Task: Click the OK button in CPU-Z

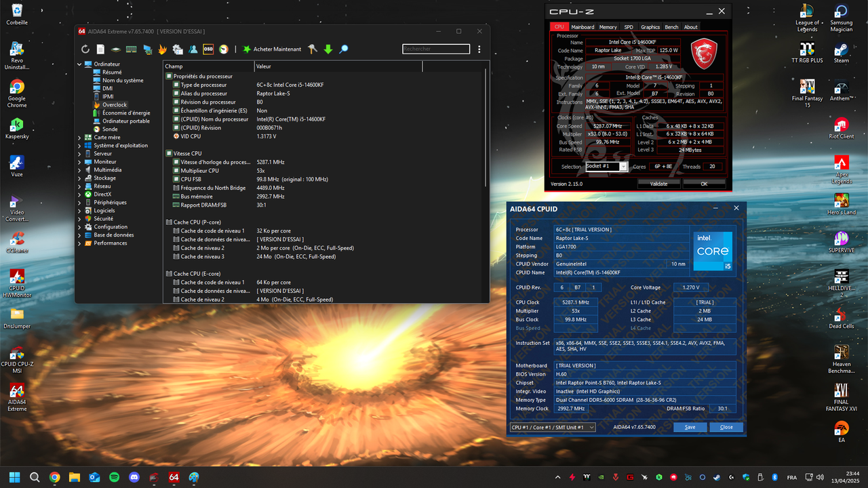Action: click(x=704, y=184)
